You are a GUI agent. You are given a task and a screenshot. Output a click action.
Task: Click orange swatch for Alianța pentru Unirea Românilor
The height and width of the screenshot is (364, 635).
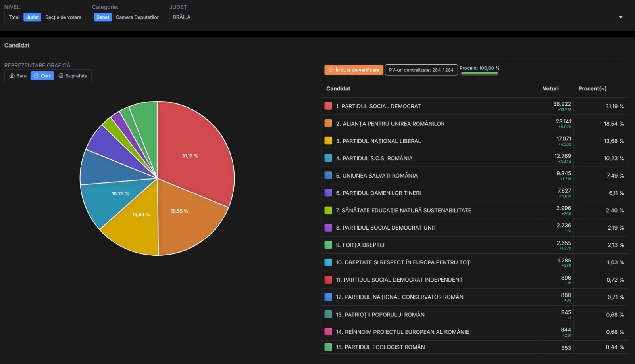[x=328, y=124]
